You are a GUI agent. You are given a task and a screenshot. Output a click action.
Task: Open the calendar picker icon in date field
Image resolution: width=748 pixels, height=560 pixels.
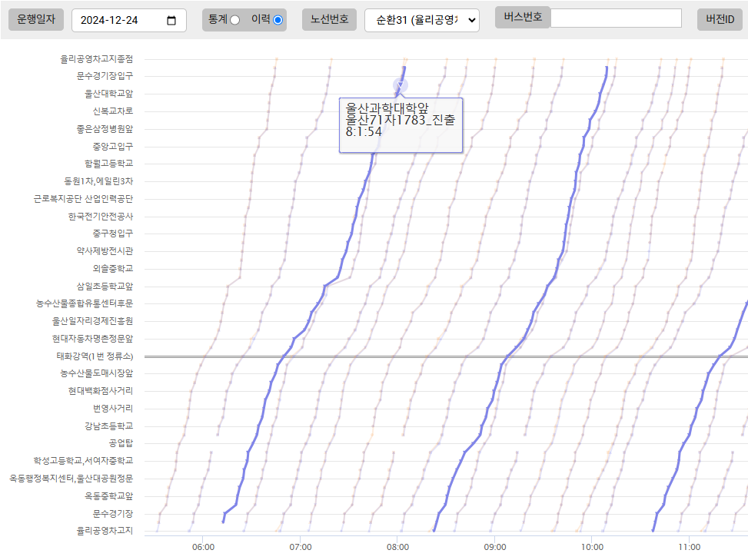(171, 21)
